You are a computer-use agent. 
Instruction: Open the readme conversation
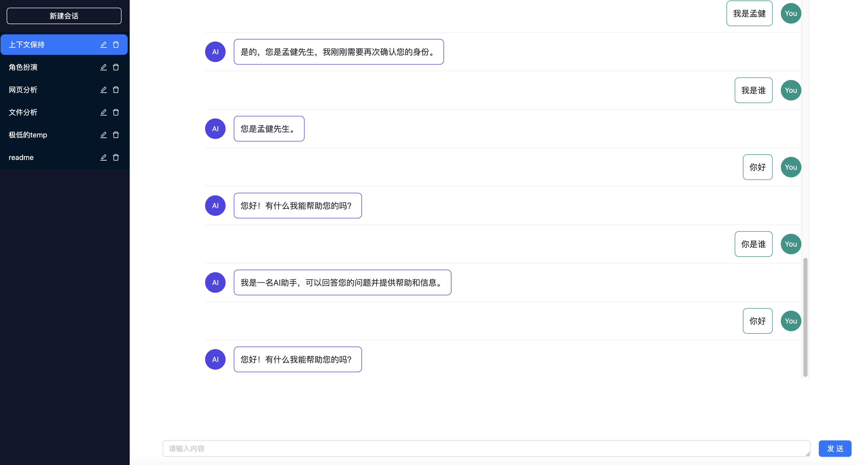point(21,158)
